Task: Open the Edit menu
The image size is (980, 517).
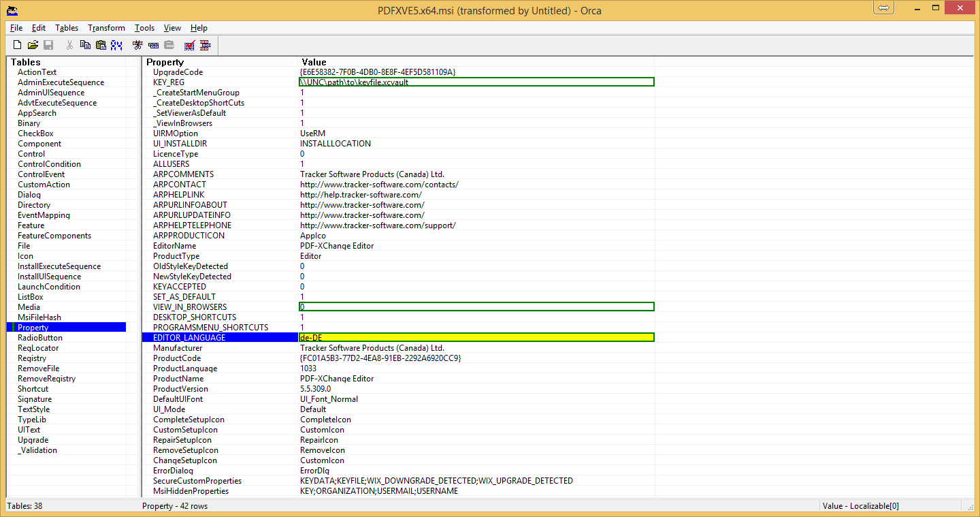Action: [39, 28]
